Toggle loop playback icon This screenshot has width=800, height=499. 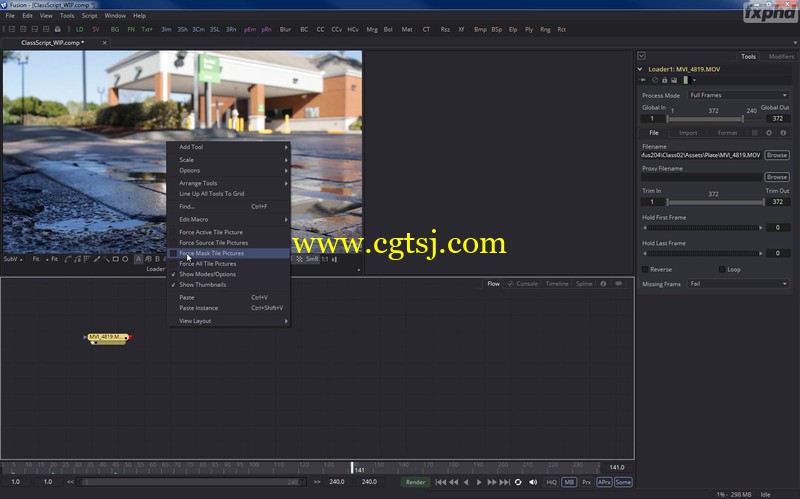[x=518, y=482]
